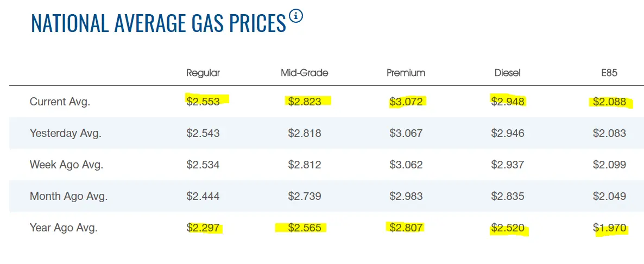Click the current E85 price $2.088
The image size is (644, 264).
(x=610, y=102)
